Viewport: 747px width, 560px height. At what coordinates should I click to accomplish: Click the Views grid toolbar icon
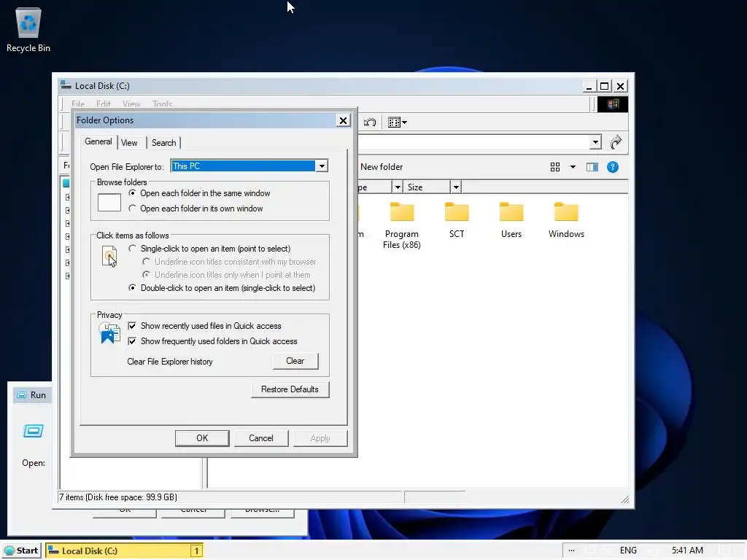[394, 122]
